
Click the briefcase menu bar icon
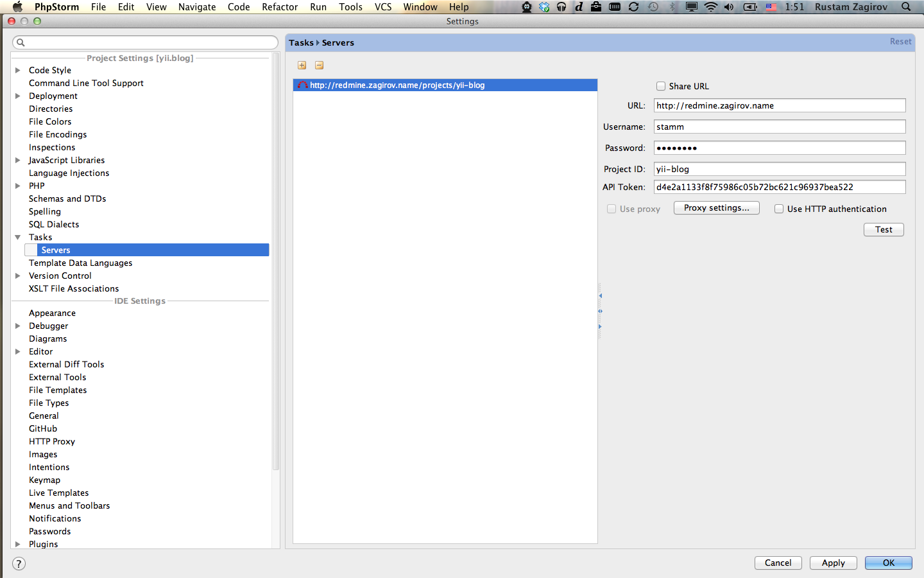(x=596, y=7)
